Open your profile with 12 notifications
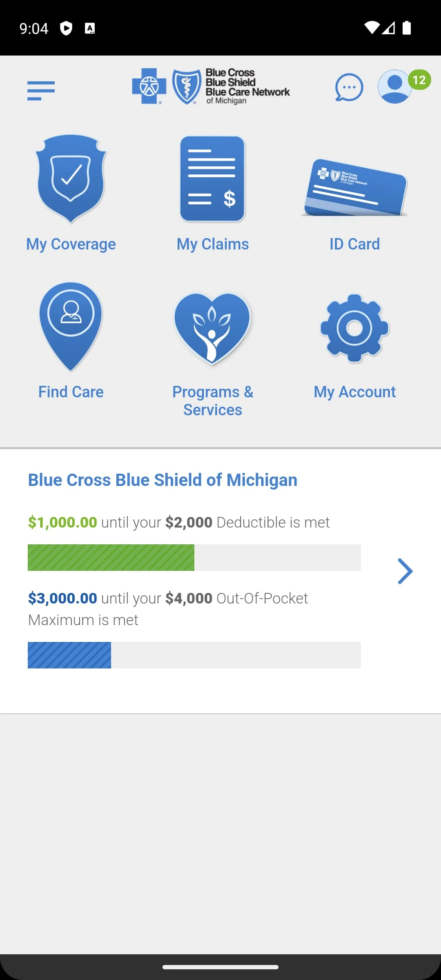Screen dimensions: 441x980 pos(394,87)
